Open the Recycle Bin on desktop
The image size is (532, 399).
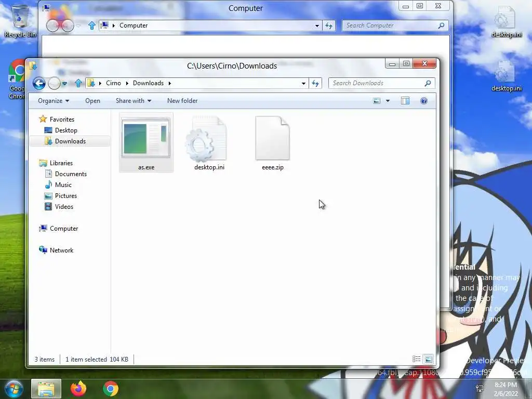click(x=20, y=20)
